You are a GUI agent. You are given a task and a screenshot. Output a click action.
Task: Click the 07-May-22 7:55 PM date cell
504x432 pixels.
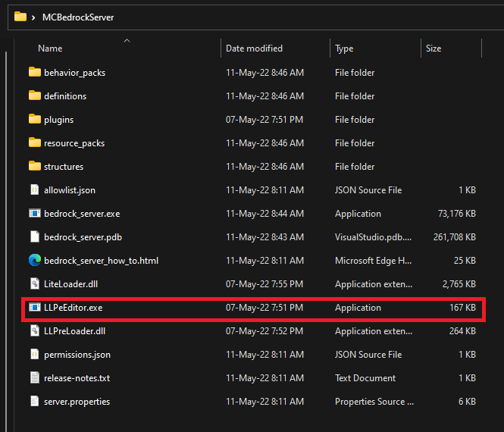(x=265, y=284)
